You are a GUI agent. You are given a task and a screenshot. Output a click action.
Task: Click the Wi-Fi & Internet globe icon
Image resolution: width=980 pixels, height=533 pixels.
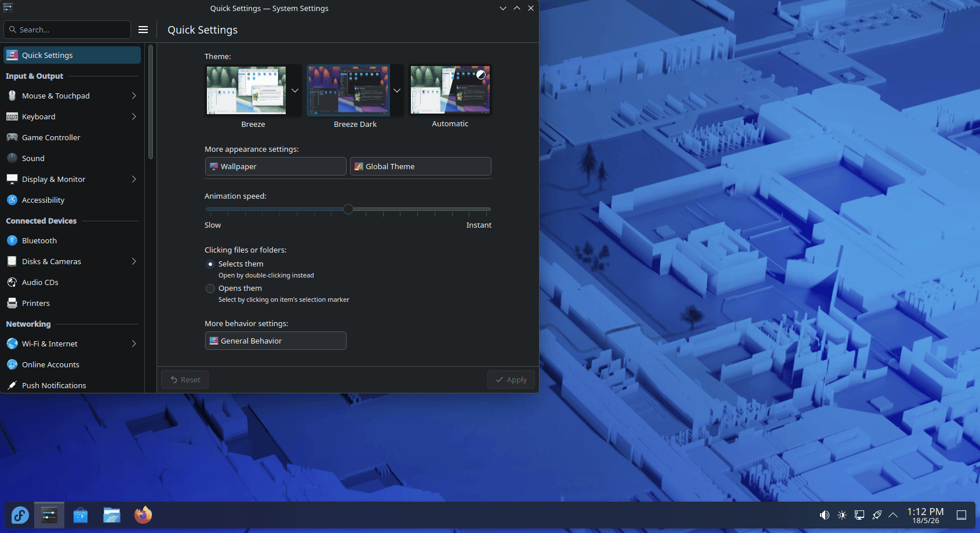(12, 344)
